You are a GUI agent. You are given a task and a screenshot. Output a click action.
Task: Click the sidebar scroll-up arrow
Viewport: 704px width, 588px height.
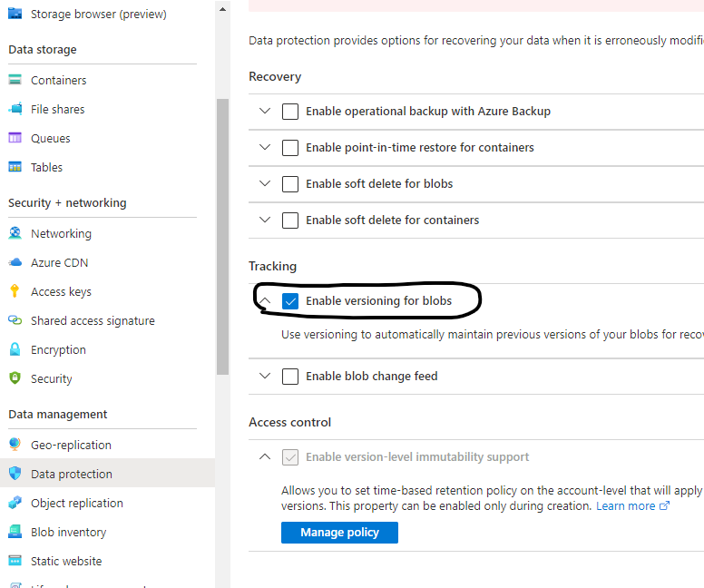[x=222, y=9]
